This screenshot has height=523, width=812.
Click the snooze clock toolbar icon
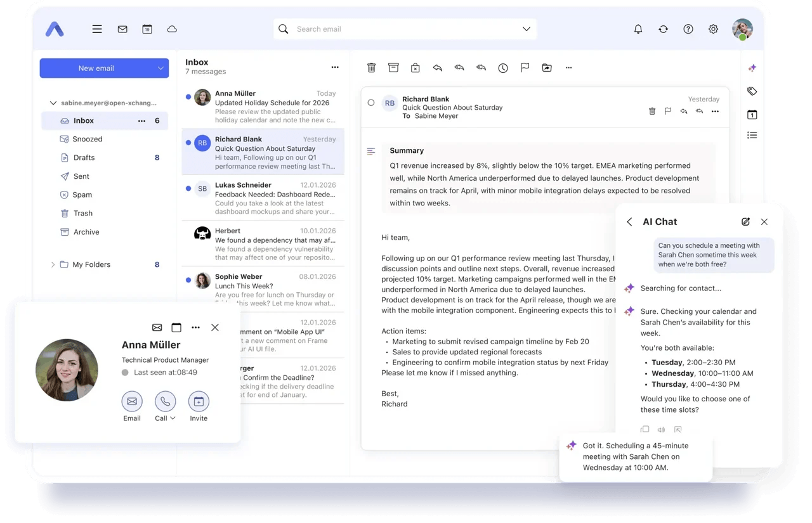tap(503, 68)
